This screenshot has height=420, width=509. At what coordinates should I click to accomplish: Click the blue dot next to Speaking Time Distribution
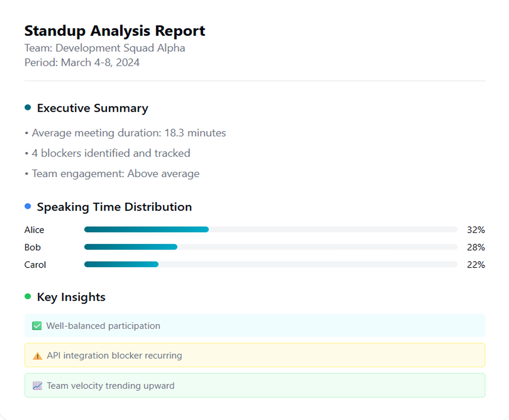[28, 206]
